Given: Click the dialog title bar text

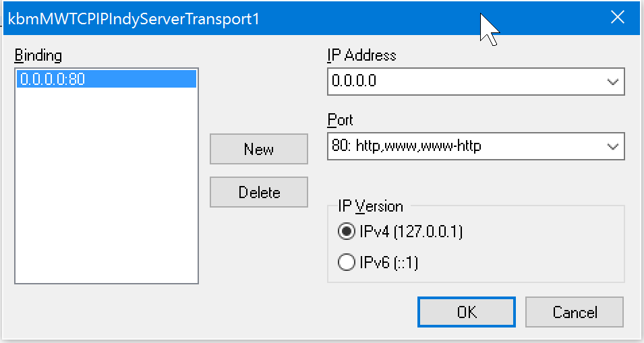Looking at the screenshot, I should (134, 19).
